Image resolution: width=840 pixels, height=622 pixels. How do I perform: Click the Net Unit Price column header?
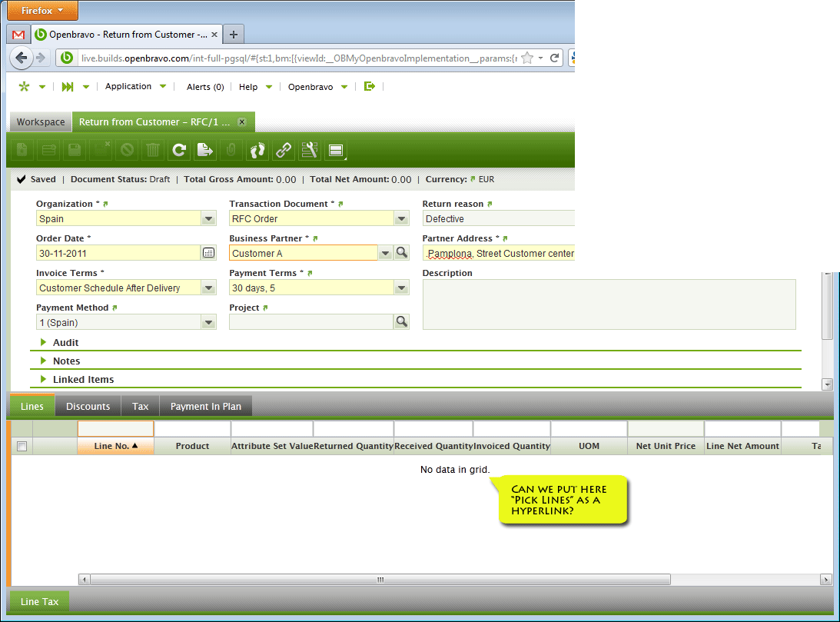coord(666,446)
